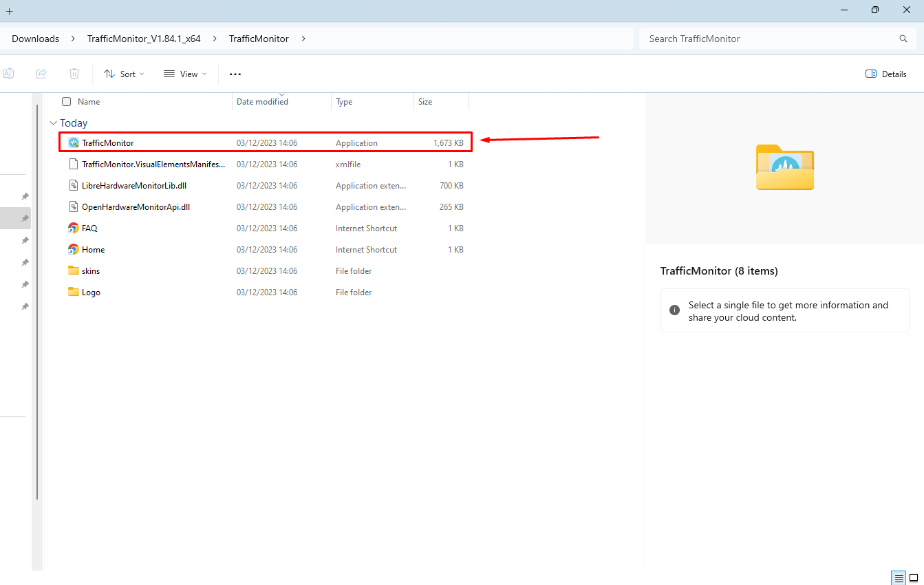Click the TrafficMonitor application icon
This screenshot has height=585, width=924.
(x=74, y=143)
